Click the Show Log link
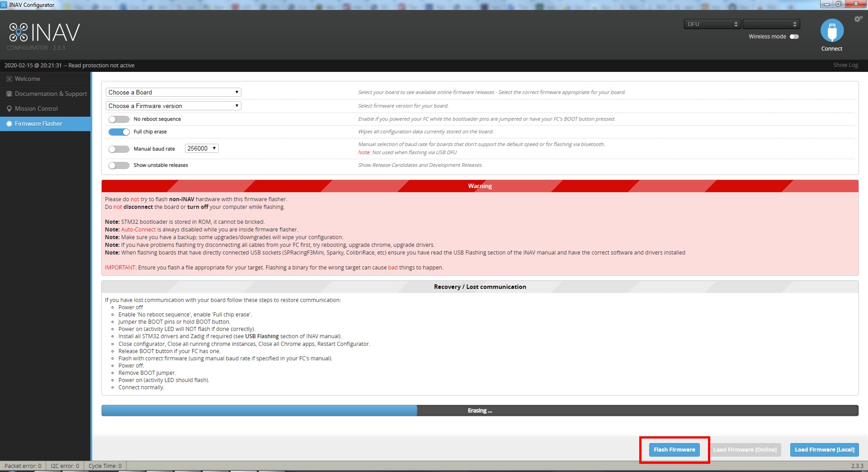 (x=845, y=65)
